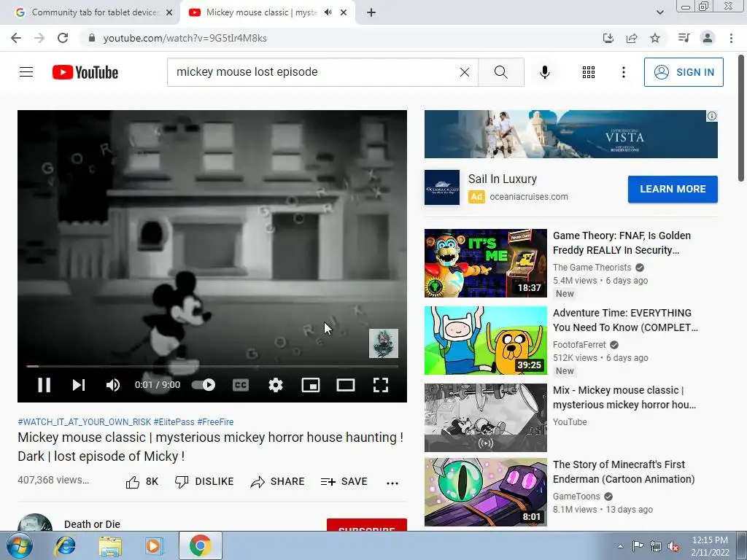Open Windows Media Player from taskbar
The height and width of the screenshot is (560, 747).
155,545
